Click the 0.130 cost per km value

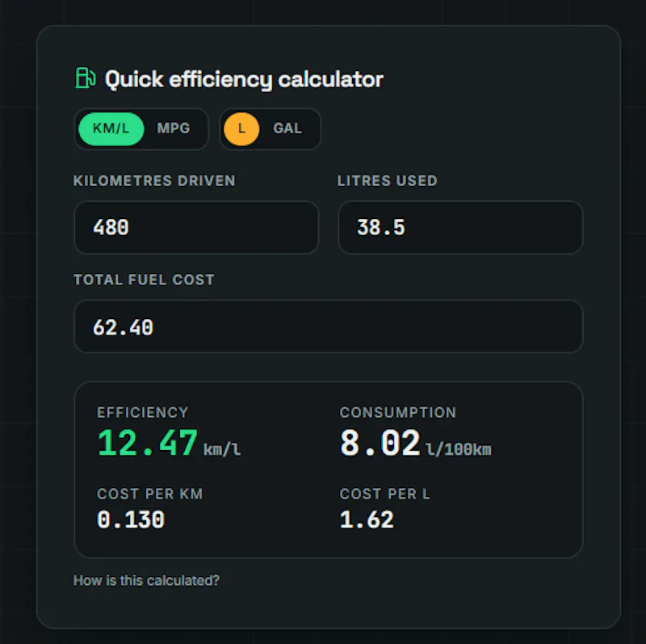coord(131,519)
